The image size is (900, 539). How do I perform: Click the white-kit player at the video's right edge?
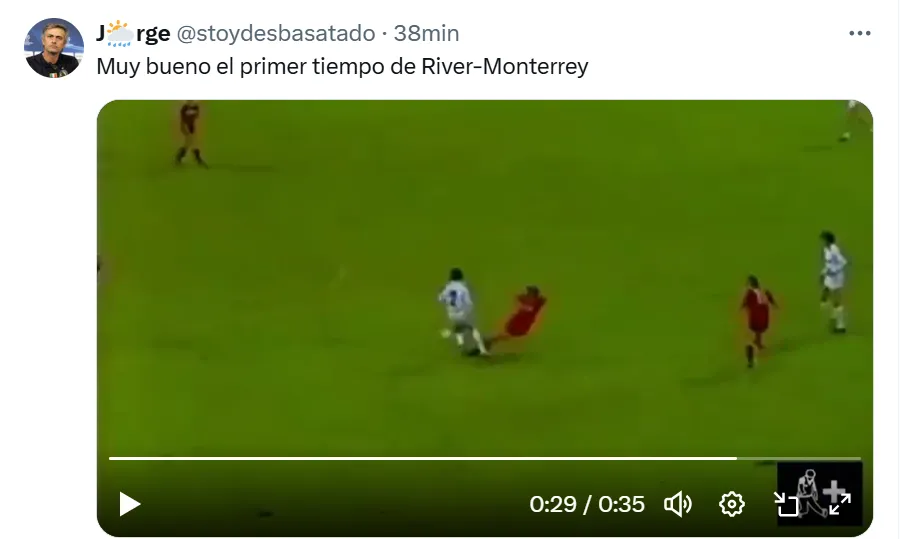pyautogui.click(x=833, y=282)
